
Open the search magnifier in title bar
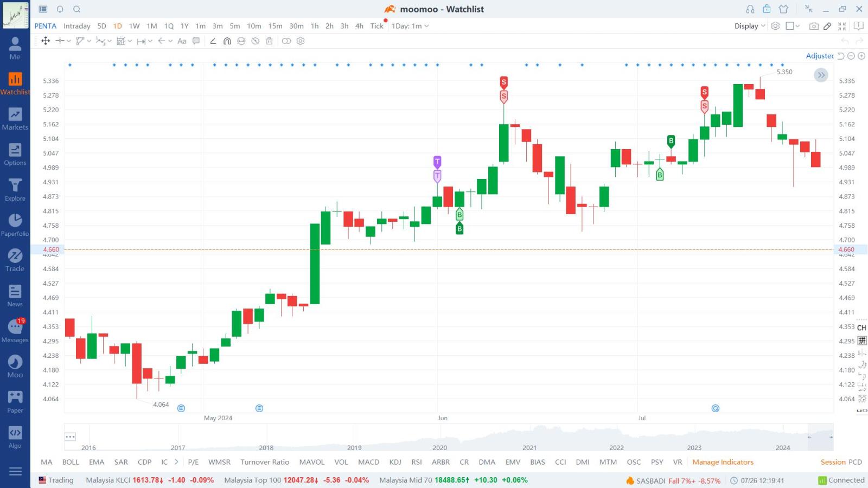coord(77,9)
